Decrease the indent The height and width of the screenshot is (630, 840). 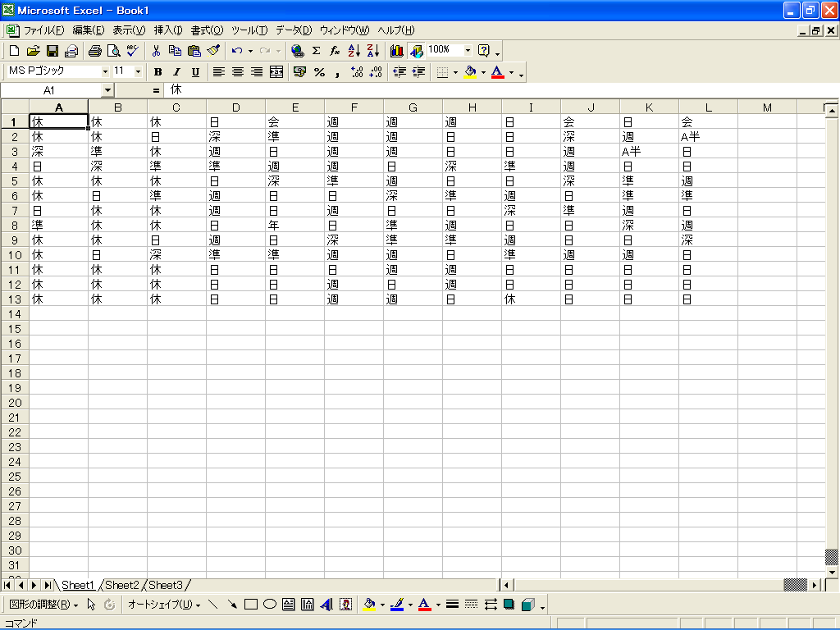[399, 72]
